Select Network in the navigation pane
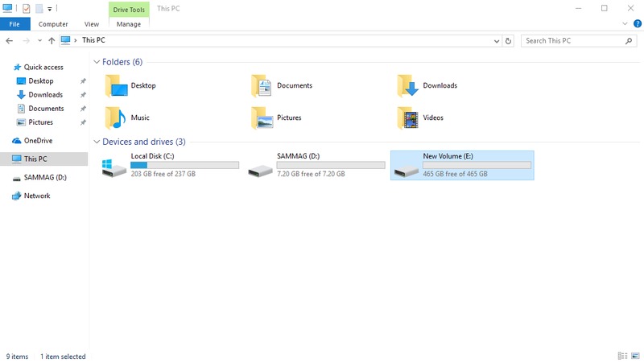Screen dimensions: 644x363 pos(36,196)
